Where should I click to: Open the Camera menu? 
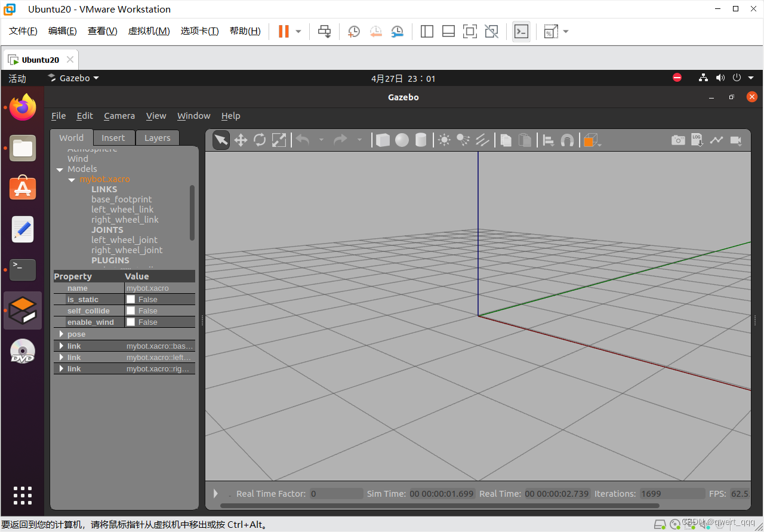click(119, 116)
